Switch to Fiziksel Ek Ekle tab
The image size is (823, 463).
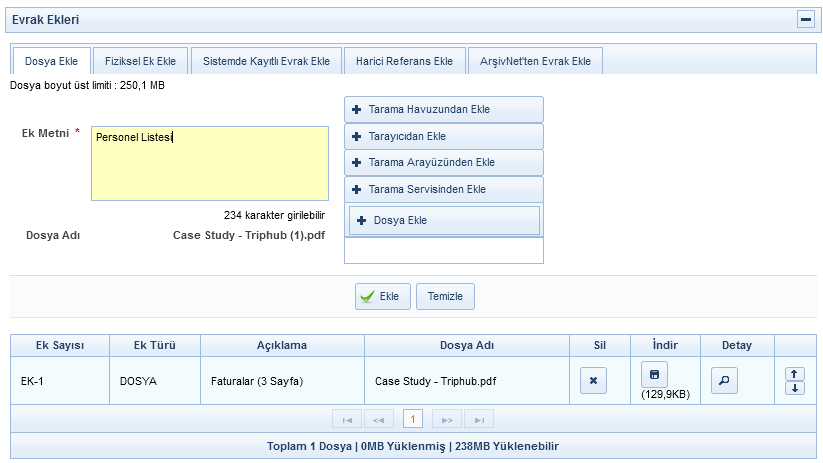point(140,61)
